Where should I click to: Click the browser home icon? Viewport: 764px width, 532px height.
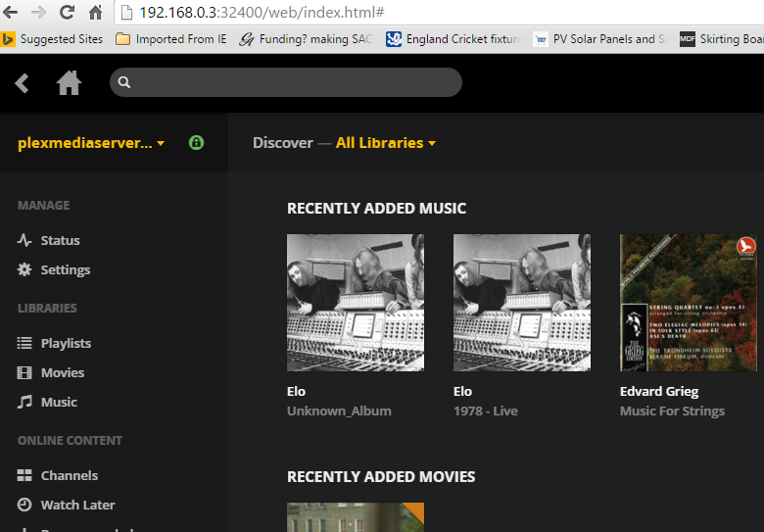pyautogui.click(x=96, y=12)
